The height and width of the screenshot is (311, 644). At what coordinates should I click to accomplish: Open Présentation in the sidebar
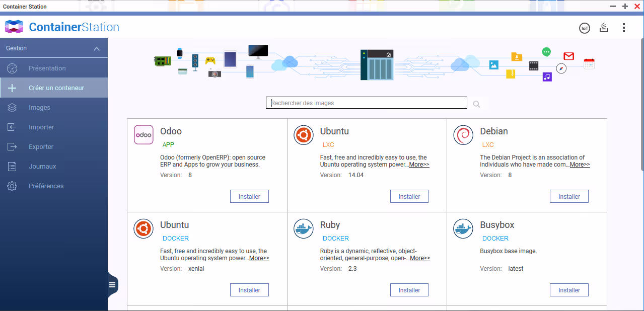[x=47, y=68]
